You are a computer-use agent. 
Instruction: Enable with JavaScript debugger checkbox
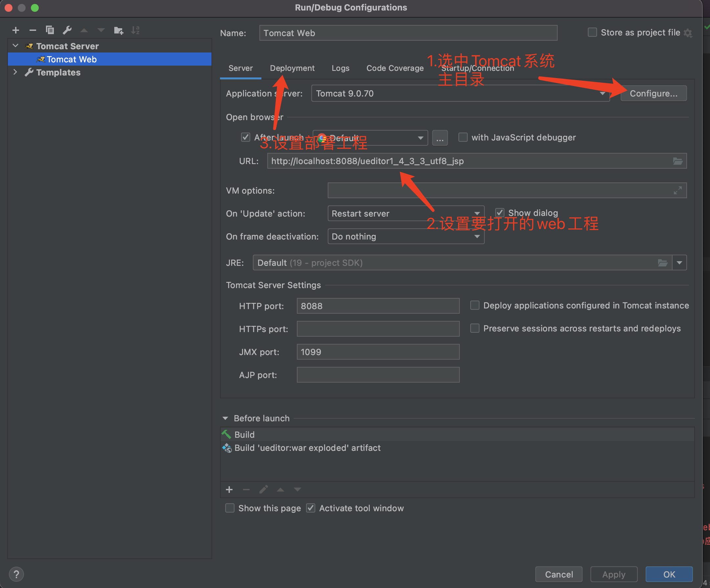tap(463, 137)
